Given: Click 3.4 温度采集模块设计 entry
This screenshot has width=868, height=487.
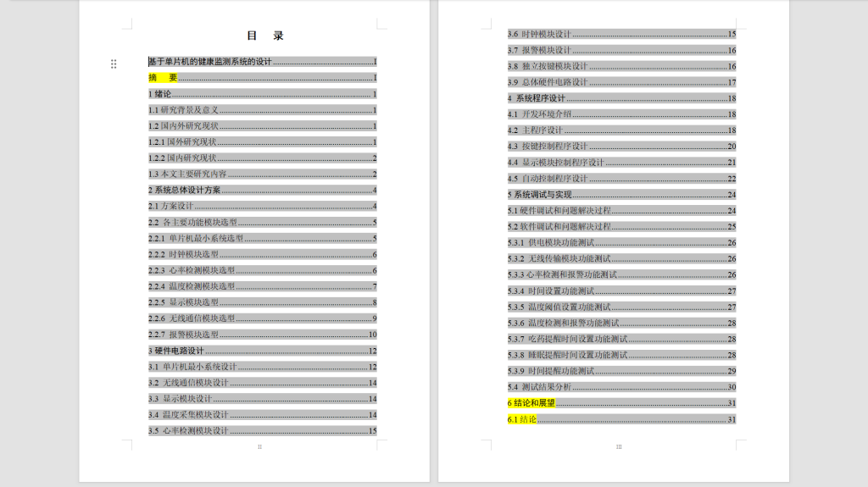Looking at the screenshot, I should click(189, 415).
